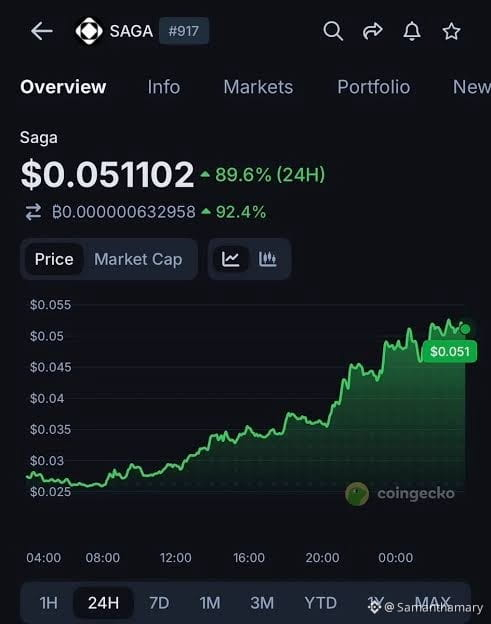491x624 pixels.
Task: Tap the back arrow icon
Action: 42,31
